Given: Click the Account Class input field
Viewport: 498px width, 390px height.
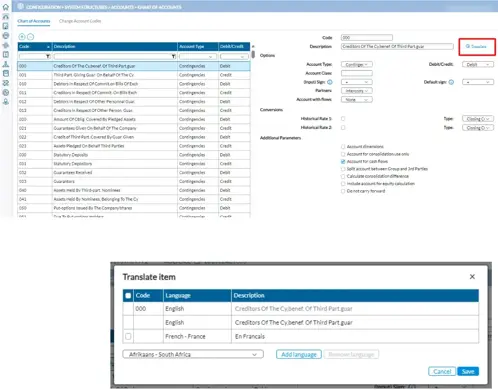Looking at the screenshot, I should (357, 73).
